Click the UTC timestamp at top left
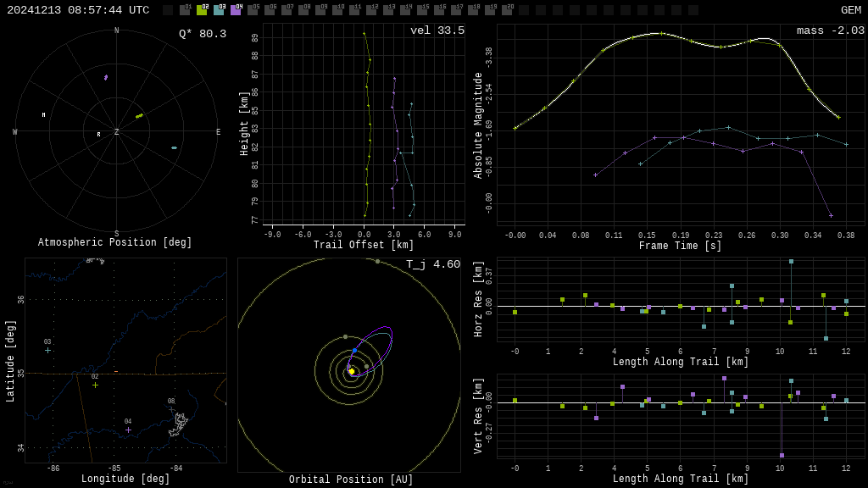 coord(78,10)
